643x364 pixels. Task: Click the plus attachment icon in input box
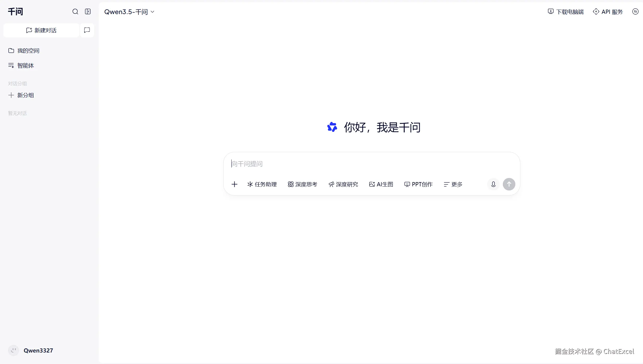tap(234, 184)
